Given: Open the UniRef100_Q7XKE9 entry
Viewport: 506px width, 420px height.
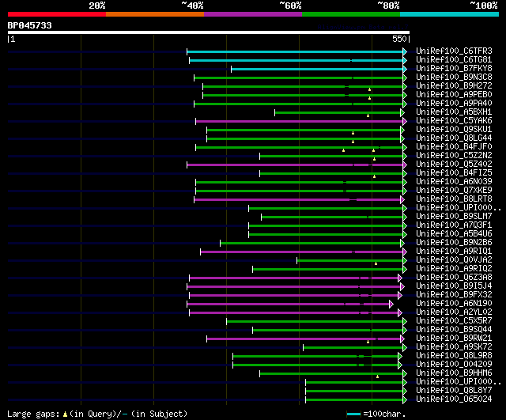Looking at the screenshot, I should coord(454,191).
